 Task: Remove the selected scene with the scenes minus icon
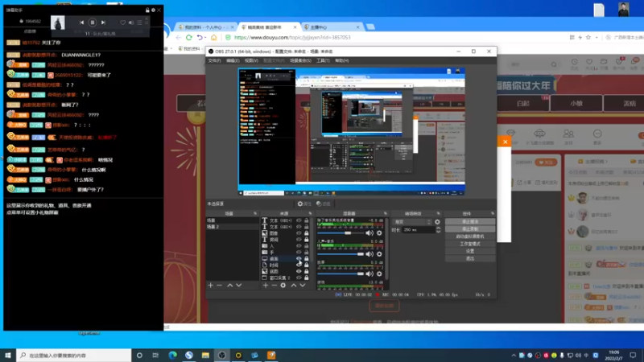pyautogui.click(x=219, y=286)
